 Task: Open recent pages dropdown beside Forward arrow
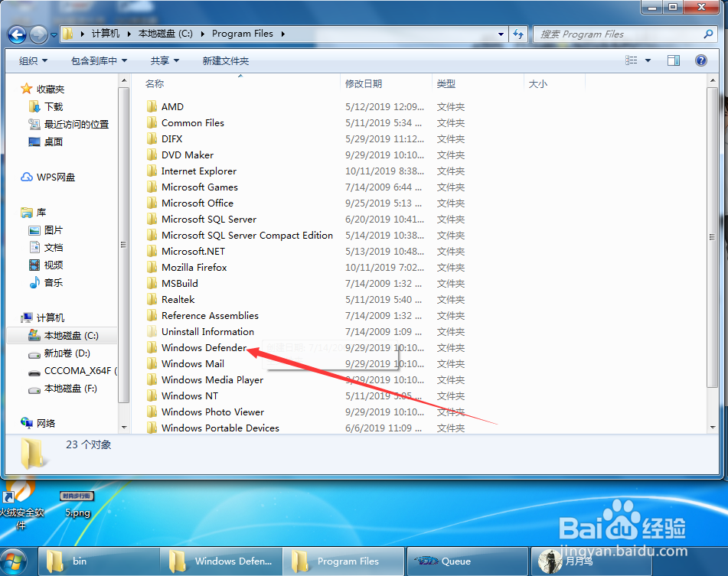[x=54, y=34]
